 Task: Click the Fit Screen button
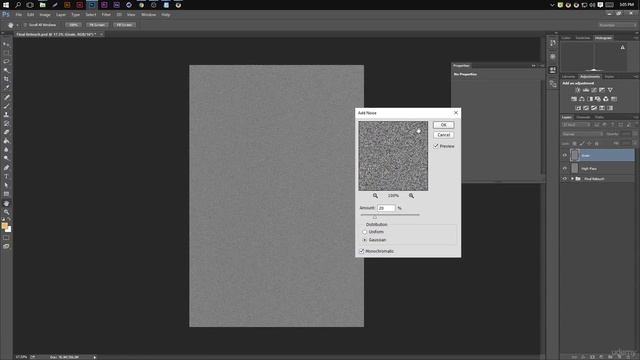point(97,25)
